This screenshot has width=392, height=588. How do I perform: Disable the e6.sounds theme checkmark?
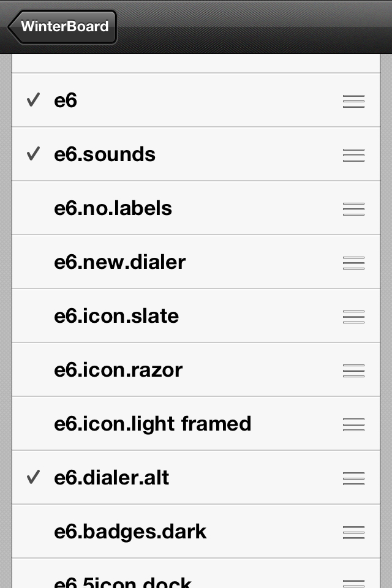pos(34,154)
